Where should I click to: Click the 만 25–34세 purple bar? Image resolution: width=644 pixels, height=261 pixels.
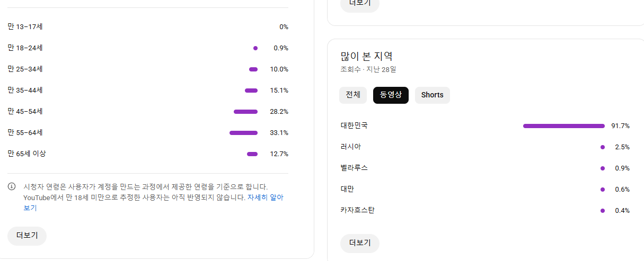point(253,69)
